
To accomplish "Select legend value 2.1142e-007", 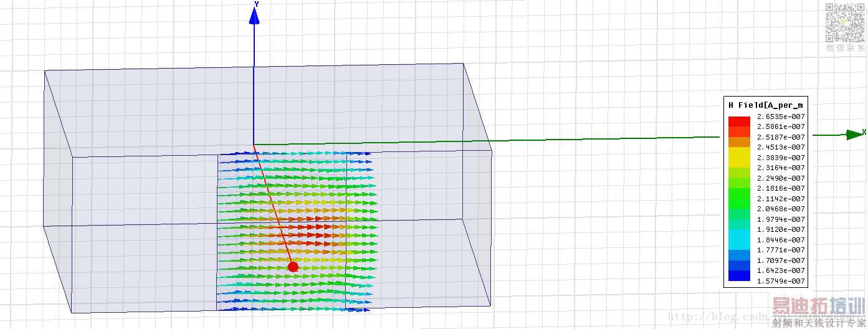I will [x=781, y=199].
